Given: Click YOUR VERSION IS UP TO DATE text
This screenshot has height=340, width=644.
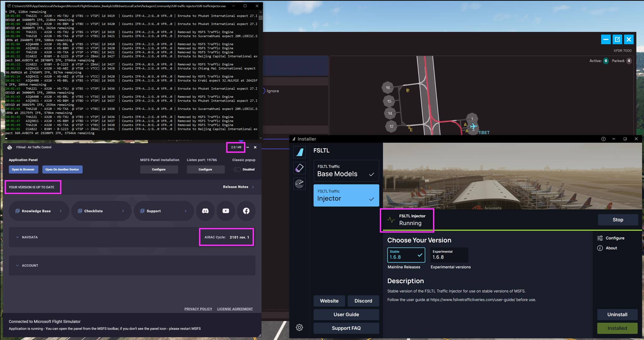Looking at the screenshot, I should pos(31,187).
